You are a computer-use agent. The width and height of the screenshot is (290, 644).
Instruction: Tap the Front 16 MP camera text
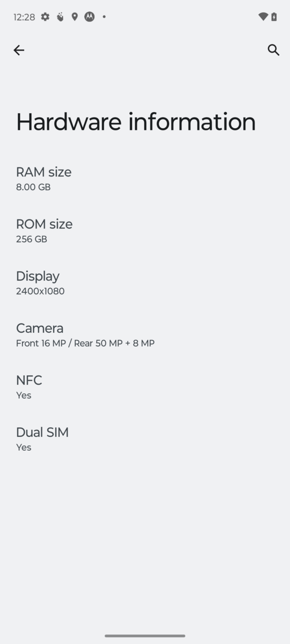pos(41,343)
